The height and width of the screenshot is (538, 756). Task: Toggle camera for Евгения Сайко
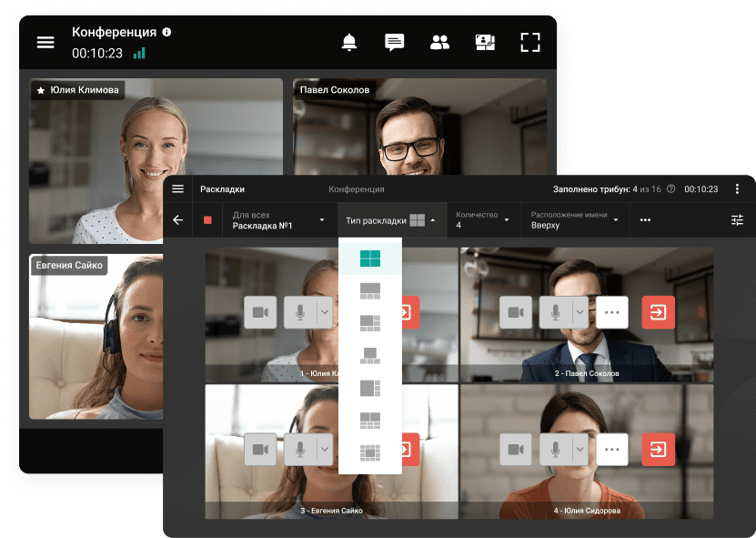[x=260, y=450]
